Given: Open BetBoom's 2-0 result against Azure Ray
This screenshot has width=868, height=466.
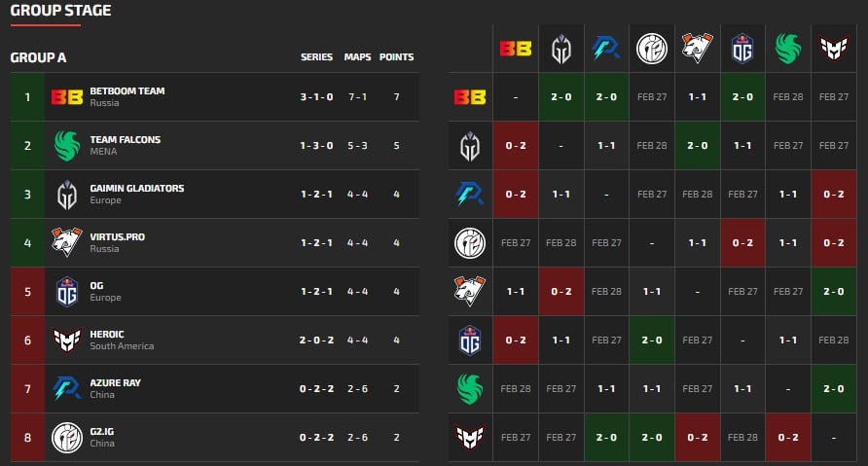Looking at the screenshot, I should [x=606, y=97].
